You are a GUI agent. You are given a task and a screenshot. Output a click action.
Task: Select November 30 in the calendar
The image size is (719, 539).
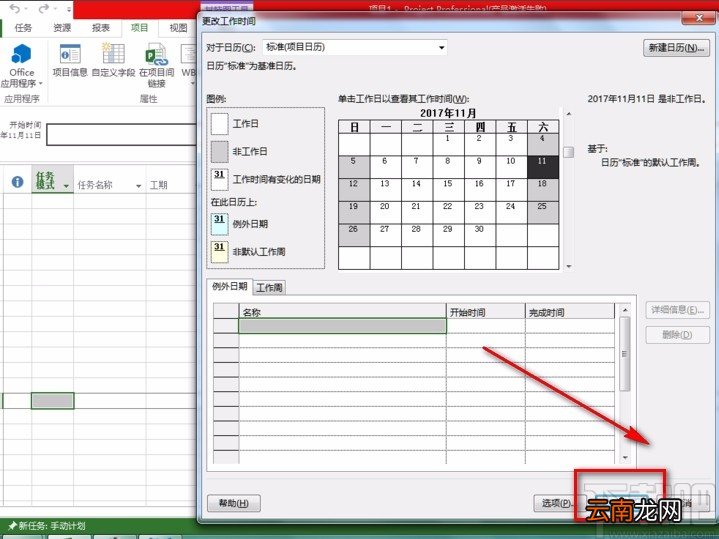pos(480,235)
